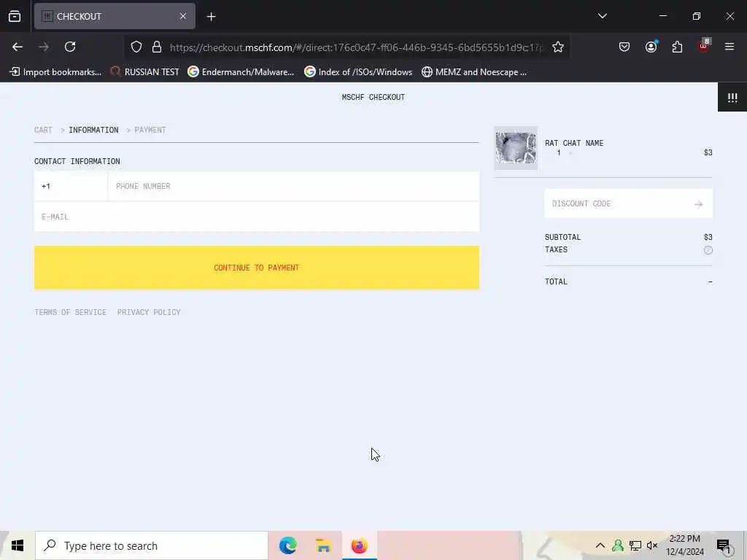Click RAT CHAT NAME item title
The image size is (747, 560).
574,143
